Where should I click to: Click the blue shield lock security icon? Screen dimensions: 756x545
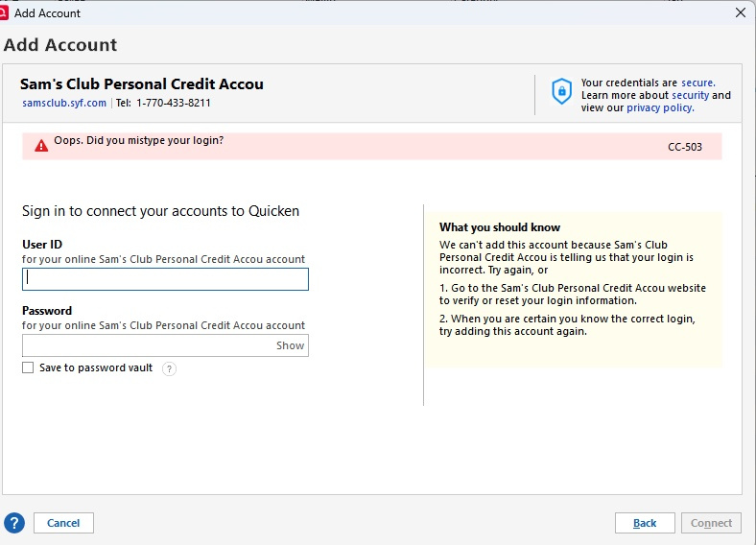561,91
